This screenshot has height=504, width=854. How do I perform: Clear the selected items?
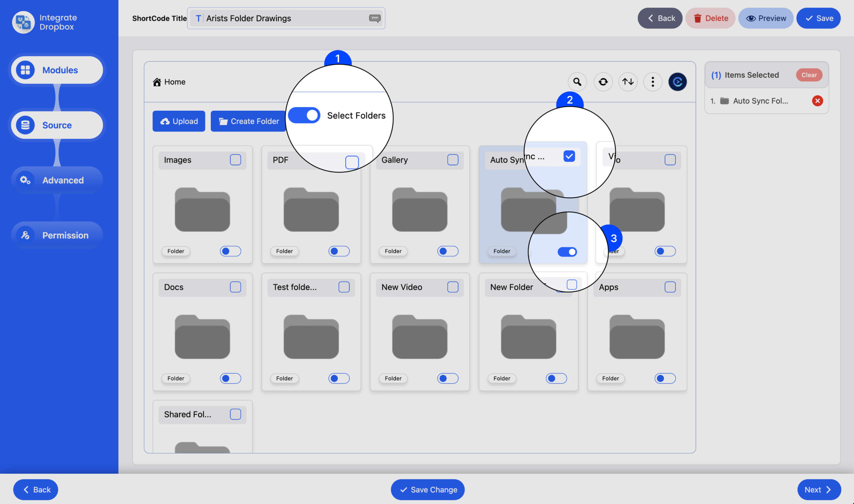pos(809,75)
